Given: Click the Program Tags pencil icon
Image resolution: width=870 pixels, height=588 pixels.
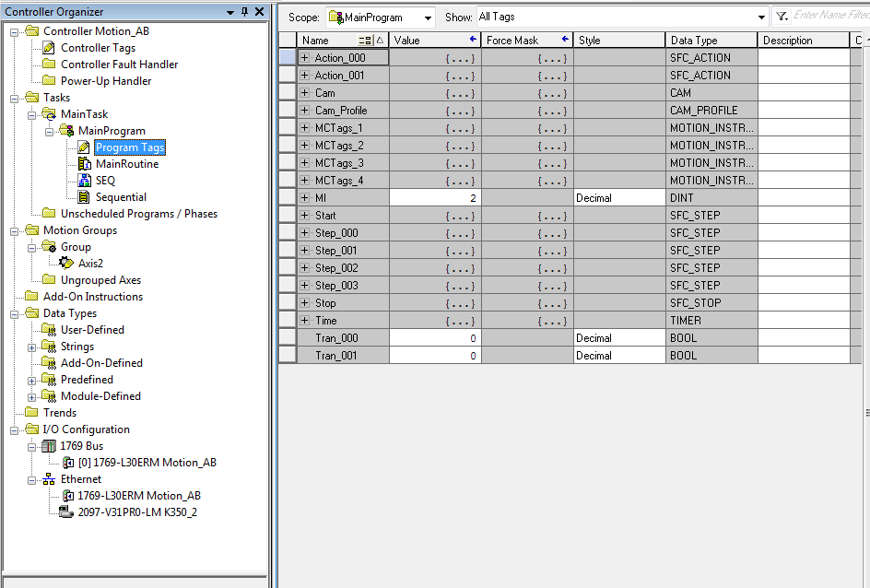Looking at the screenshot, I should [x=85, y=147].
